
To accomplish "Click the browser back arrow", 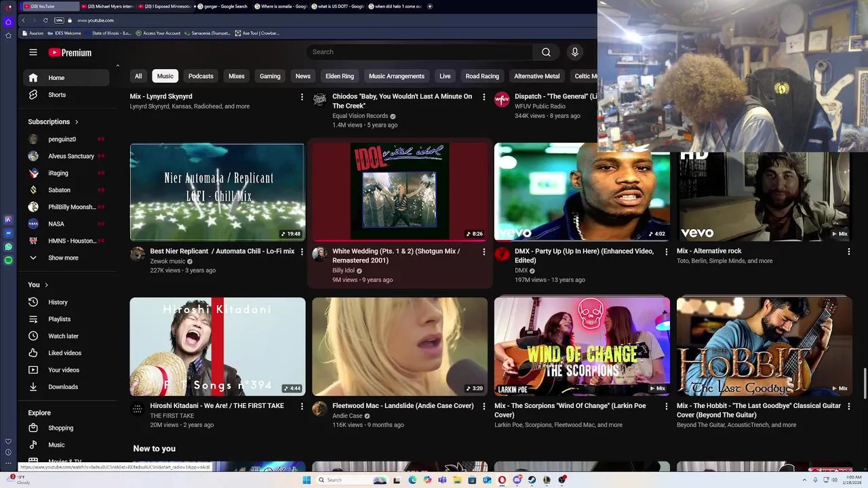I will click(23, 20).
